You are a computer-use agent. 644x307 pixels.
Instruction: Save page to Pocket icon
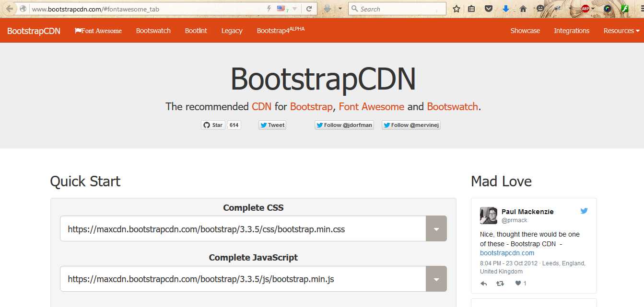pos(489,9)
